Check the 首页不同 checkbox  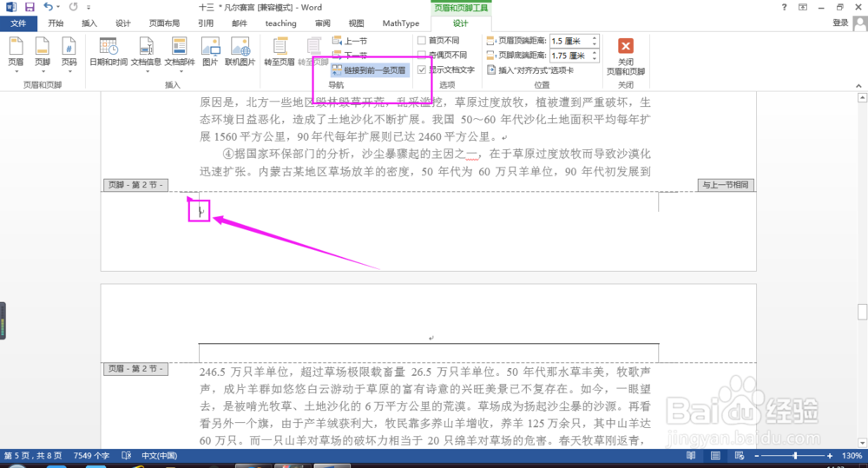click(422, 41)
